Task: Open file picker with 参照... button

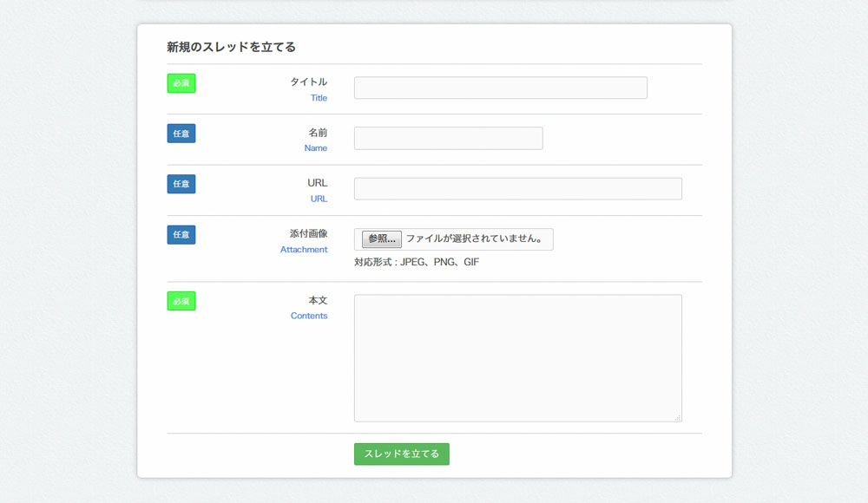Action: pyautogui.click(x=381, y=239)
